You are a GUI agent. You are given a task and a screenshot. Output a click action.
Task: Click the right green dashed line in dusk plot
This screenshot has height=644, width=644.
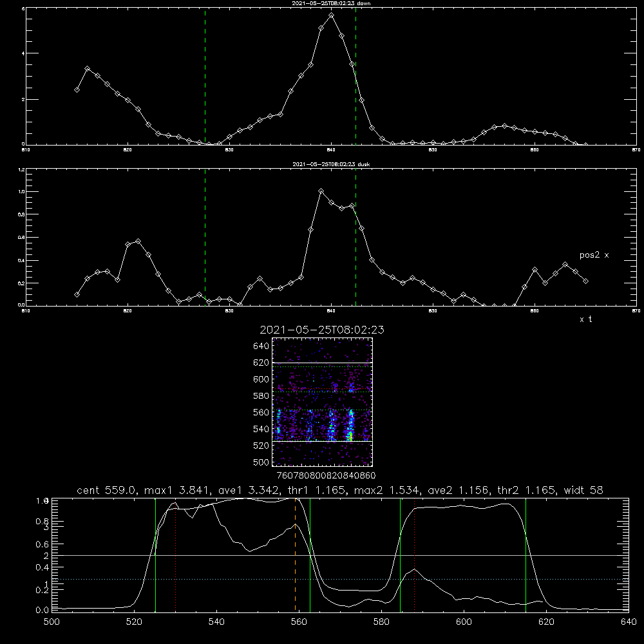[x=355, y=237]
